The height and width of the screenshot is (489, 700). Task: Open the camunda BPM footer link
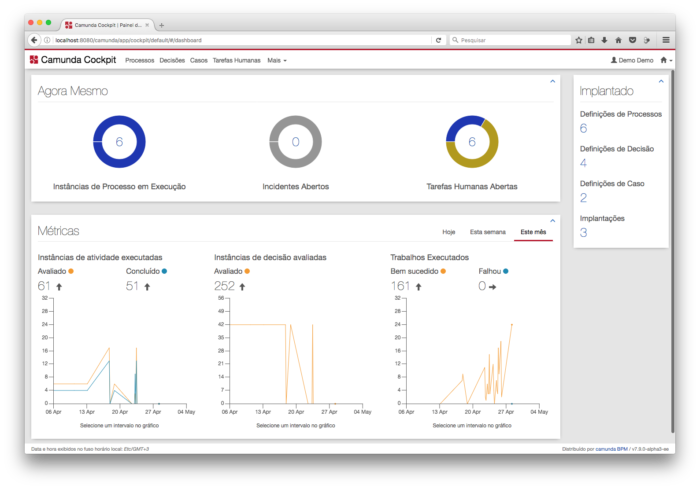pos(611,449)
